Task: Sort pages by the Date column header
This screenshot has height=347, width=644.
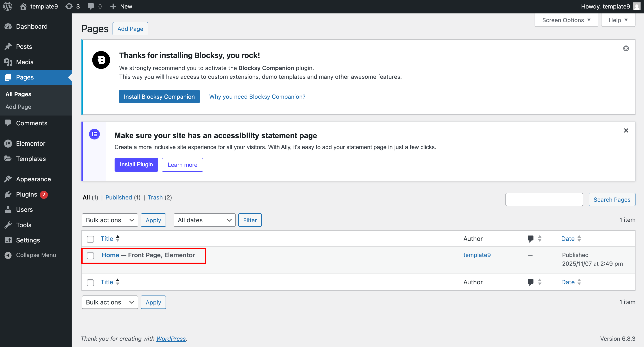Action: [x=568, y=238]
